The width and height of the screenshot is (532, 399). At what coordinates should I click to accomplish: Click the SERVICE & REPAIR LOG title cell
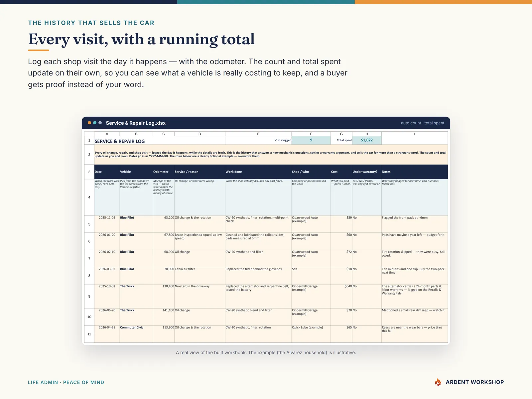click(120, 141)
